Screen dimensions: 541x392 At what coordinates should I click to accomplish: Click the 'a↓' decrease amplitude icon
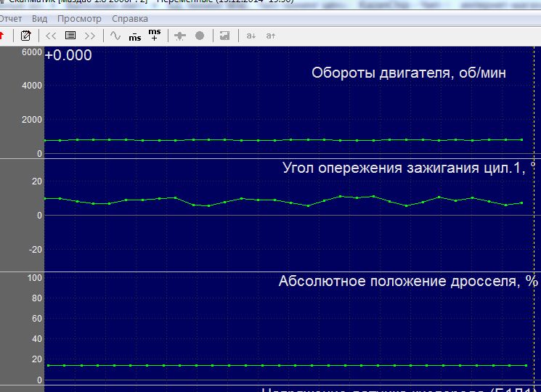(x=251, y=36)
